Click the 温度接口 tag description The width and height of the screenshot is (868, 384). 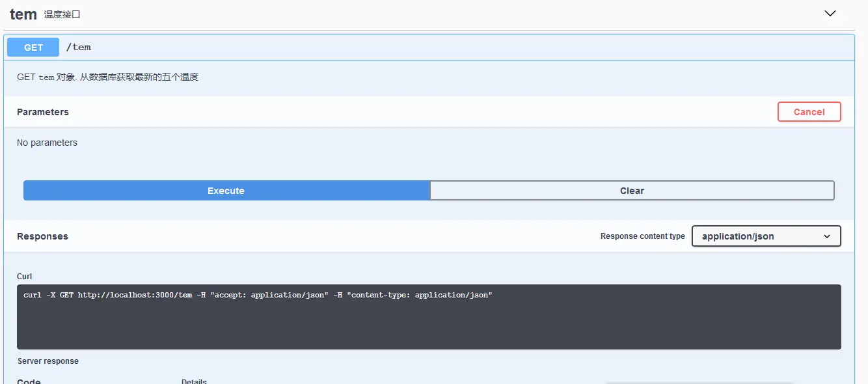point(62,14)
